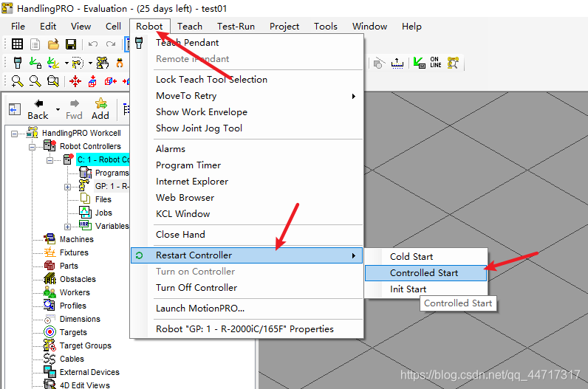The width and height of the screenshot is (588, 389).
Task: Open the Test-Run menu
Action: pyautogui.click(x=236, y=27)
